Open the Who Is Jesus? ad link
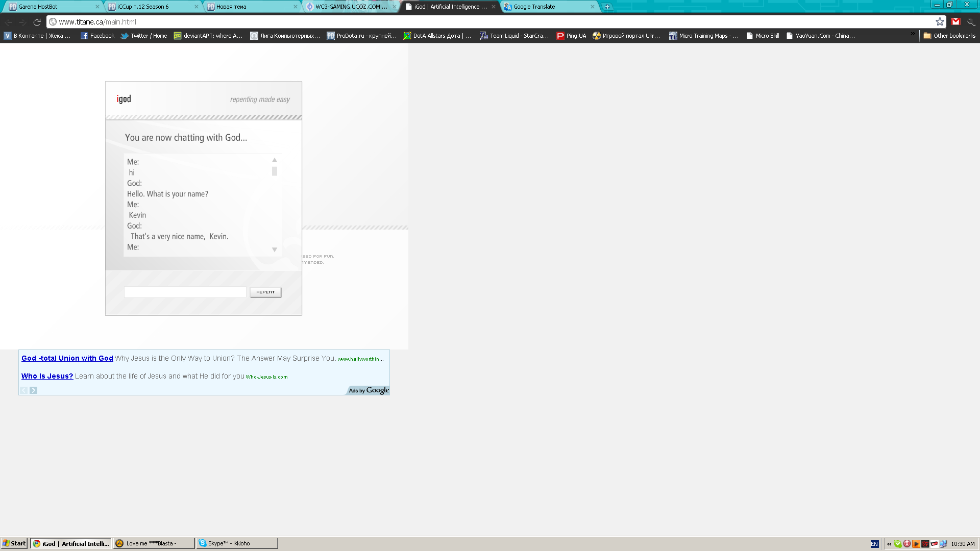 point(47,377)
